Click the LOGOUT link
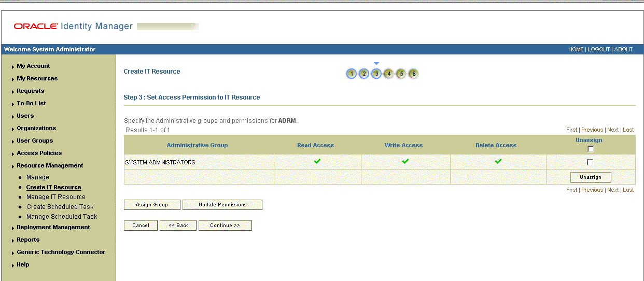Image resolution: width=644 pixels, height=281 pixels. pyautogui.click(x=598, y=50)
